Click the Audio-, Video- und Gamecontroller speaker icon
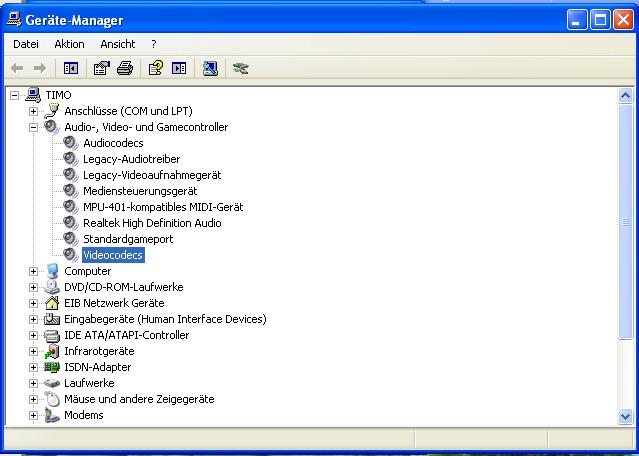Image resolution: width=639 pixels, height=456 pixels. pos(52,127)
